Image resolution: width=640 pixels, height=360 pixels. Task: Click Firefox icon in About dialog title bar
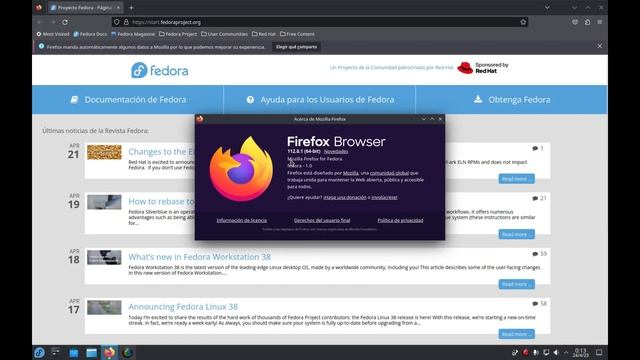pyautogui.click(x=200, y=119)
